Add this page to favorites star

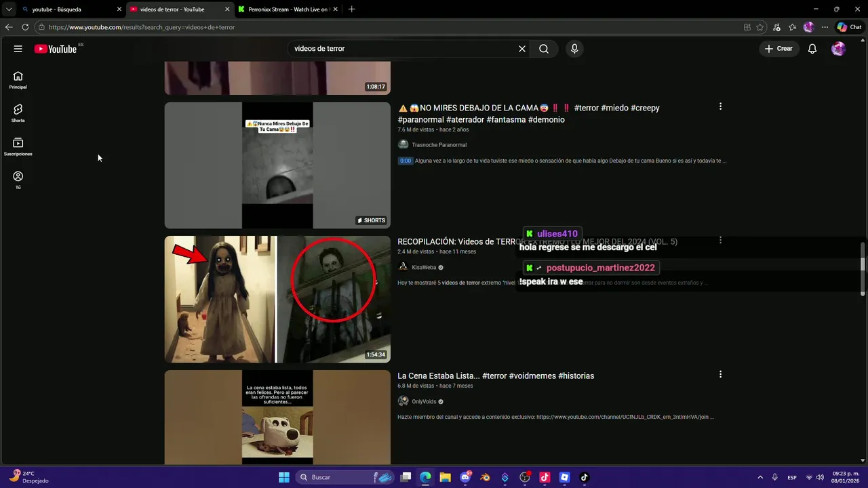760,27
